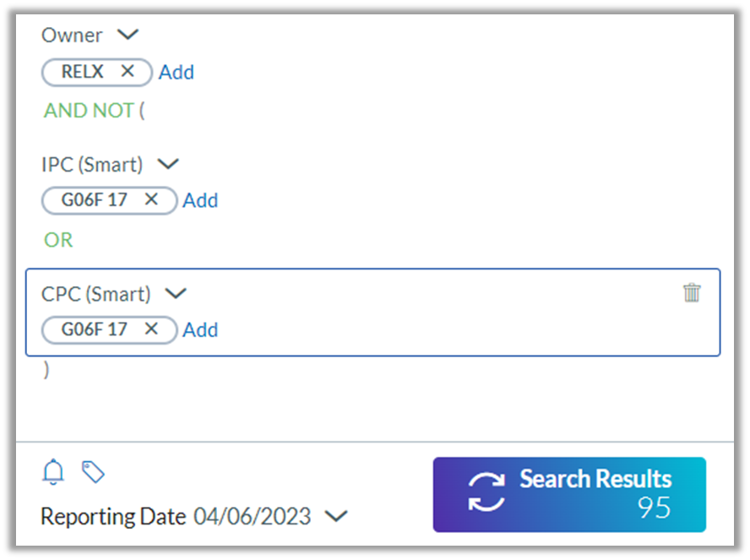
Task: Open the Reporting Date dropdown
Action: tap(337, 516)
